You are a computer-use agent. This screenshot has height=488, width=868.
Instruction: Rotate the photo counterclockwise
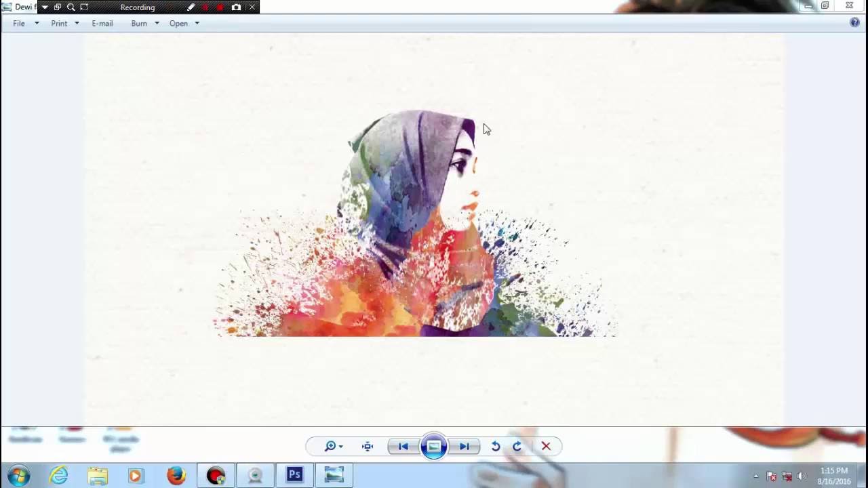[x=496, y=446]
